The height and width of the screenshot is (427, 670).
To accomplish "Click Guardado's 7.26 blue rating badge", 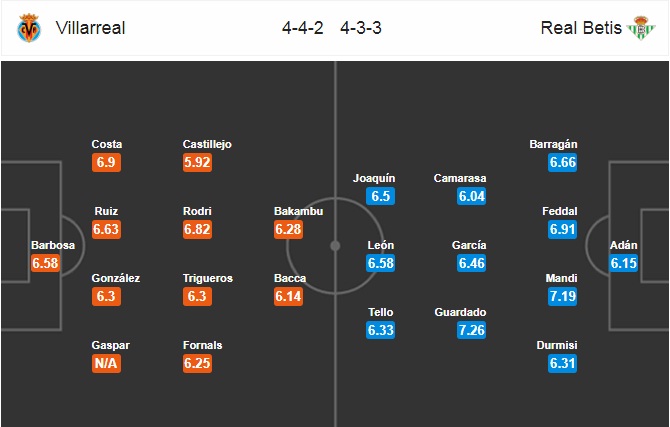I will 471,330.
